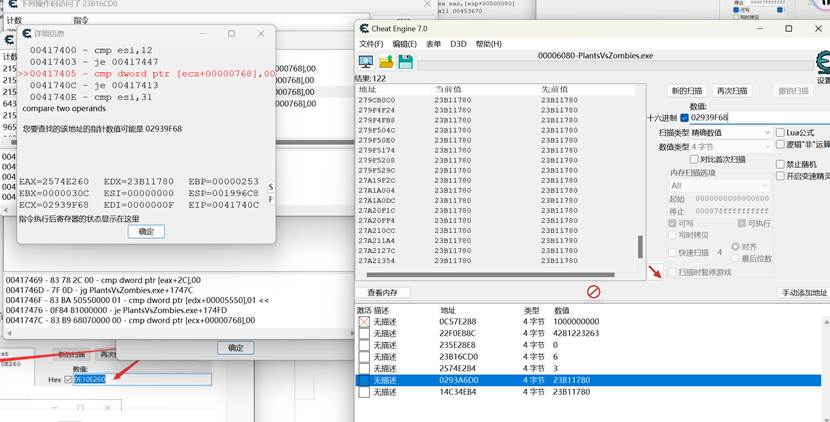
Task: Select scan result address 279CB0C0
Action: [376, 100]
